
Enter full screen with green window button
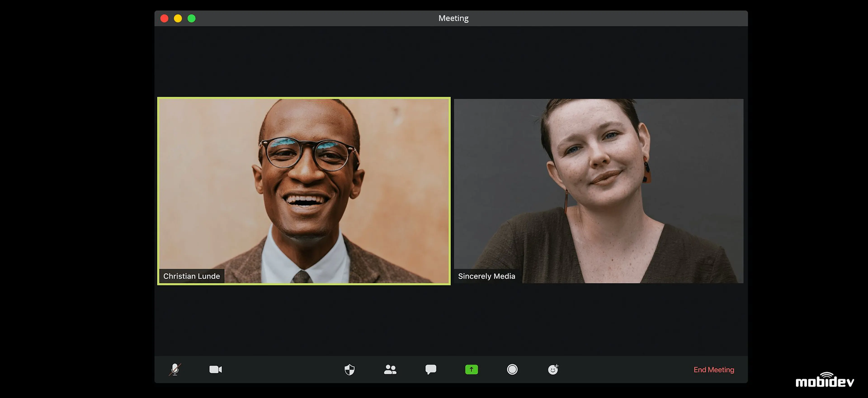click(x=191, y=18)
